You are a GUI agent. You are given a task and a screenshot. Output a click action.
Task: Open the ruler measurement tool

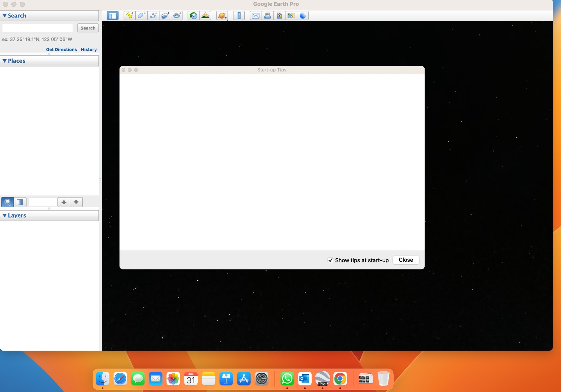click(239, 15)
